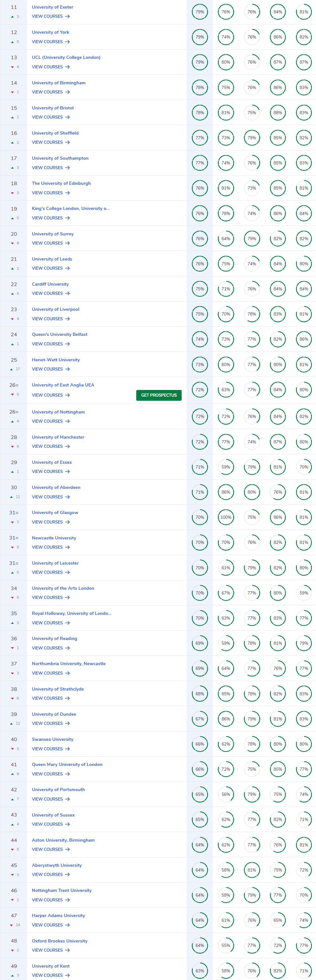Click arrow icon beside Leeds VIEW COURSES
The height and width of the screenshot is (980, 316).
click(67, 268)
